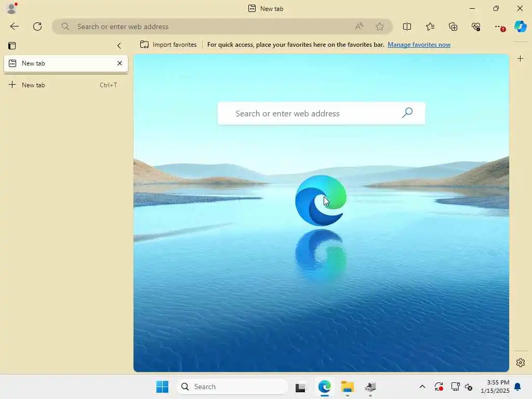
Task: Open notifications bell icon
Action: (x=517, y=387)
